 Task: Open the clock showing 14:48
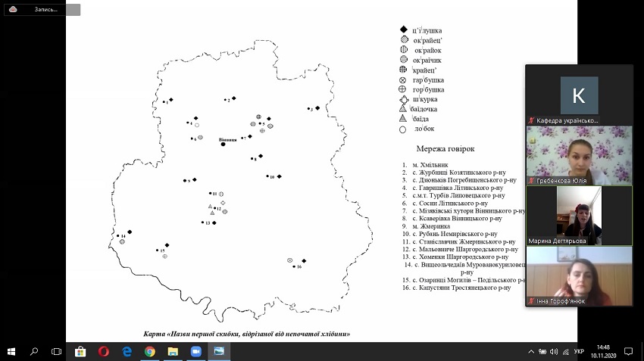603,352
